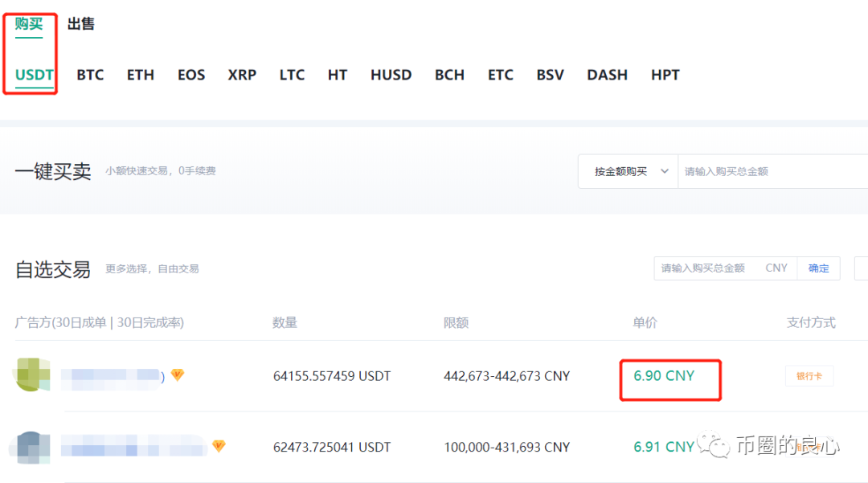Select the ETH coin tab
Viewport: 868px width, 483px height.
point(141,75)
